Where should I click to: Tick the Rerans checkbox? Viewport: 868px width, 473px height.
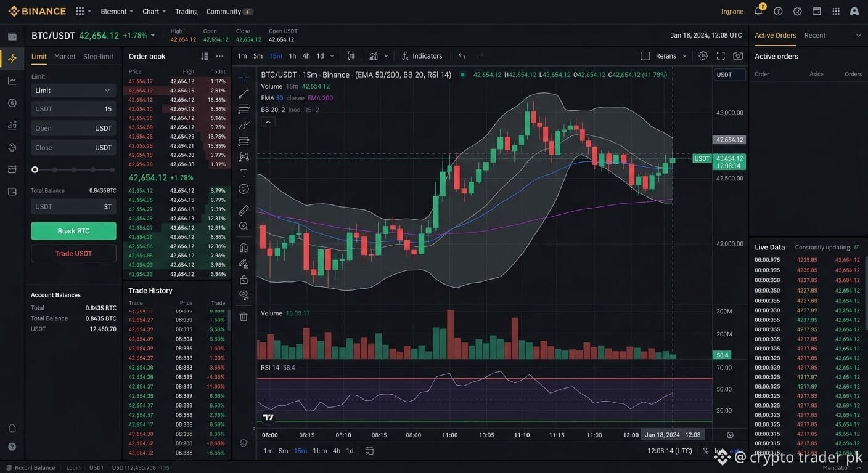pos(645,56)
